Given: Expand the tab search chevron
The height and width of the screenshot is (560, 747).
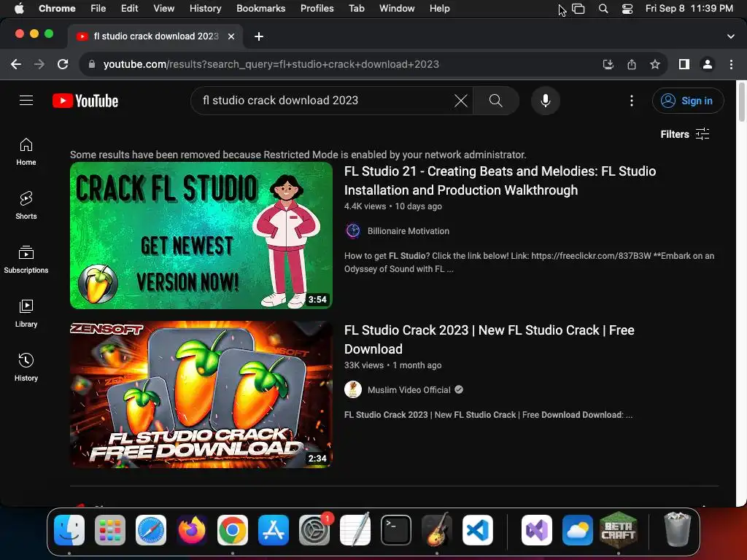Looking at the screenshot, I should click(731, 36).
